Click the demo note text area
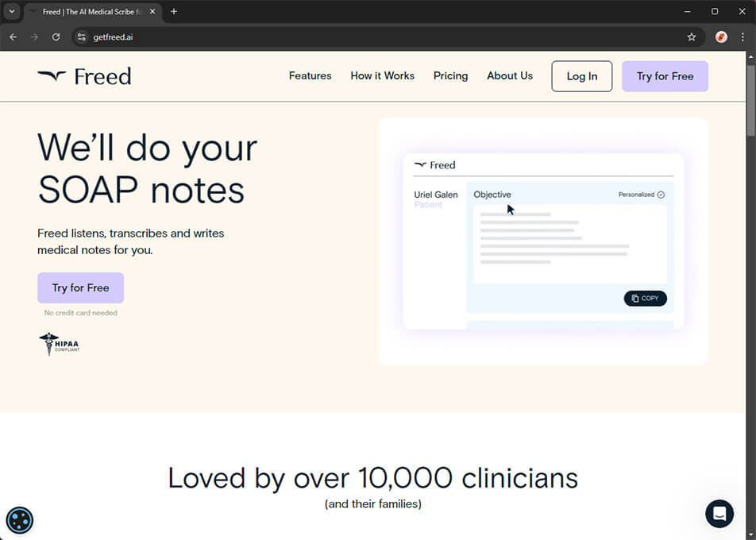The height and width of the screenshot is (540, 756). click(x=570, y=244)
